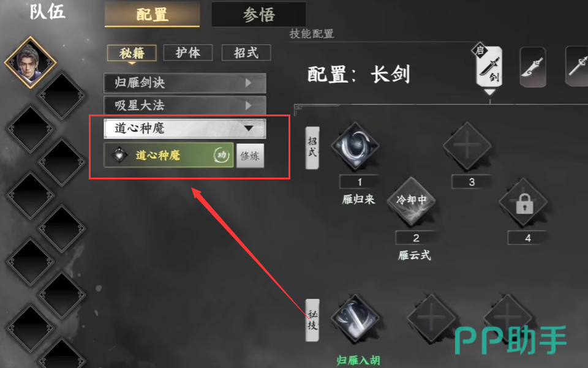This screenshot has height=368, width=588.
Task: Expand the 归雁剑诀 list entry
Action: [x=185, y=83]
